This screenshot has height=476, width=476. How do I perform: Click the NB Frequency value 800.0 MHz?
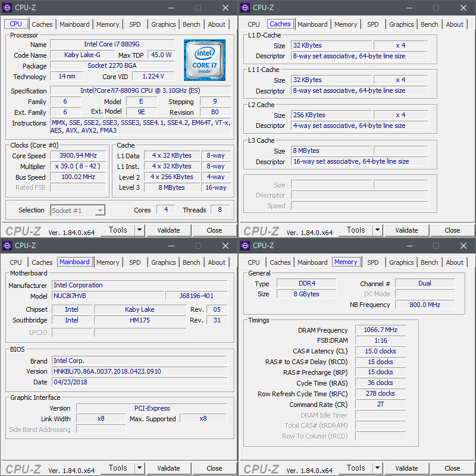tap(425, 305)
